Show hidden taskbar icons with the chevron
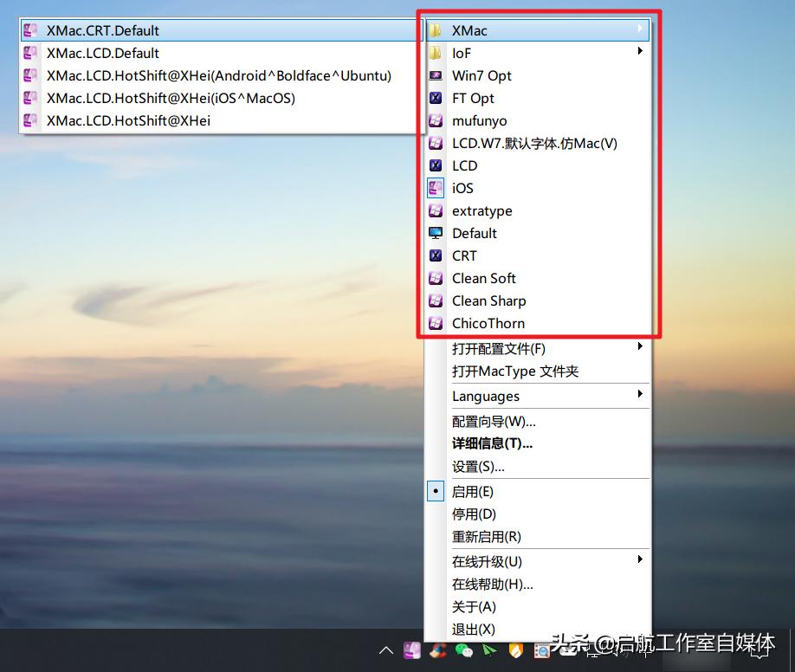 click(x=385, y=650)
